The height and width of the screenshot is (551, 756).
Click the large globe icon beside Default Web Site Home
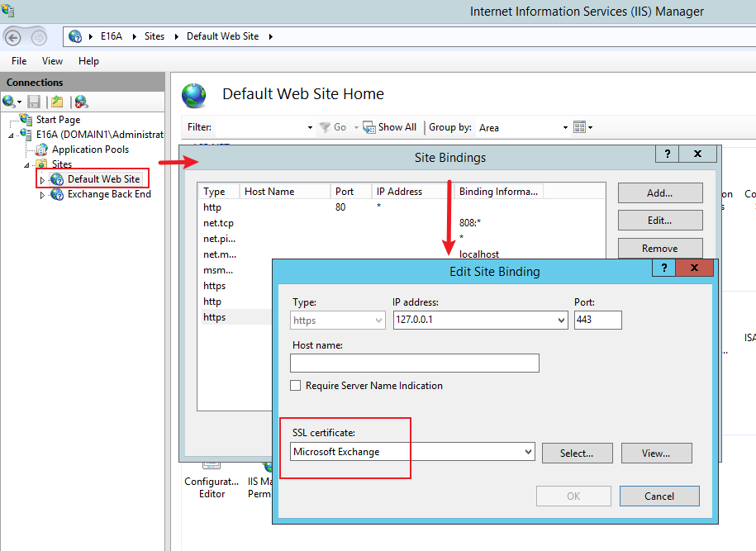tap(194, 95)
